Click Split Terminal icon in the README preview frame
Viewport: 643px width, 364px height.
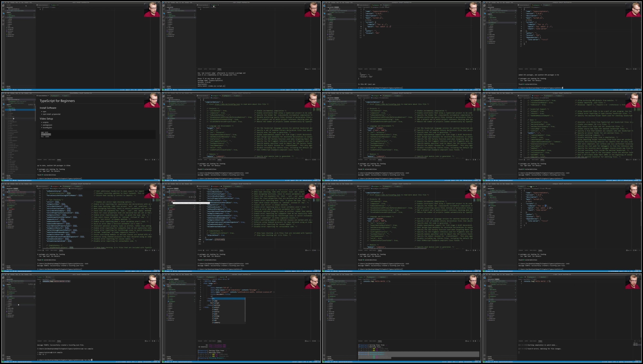point(152,160)
